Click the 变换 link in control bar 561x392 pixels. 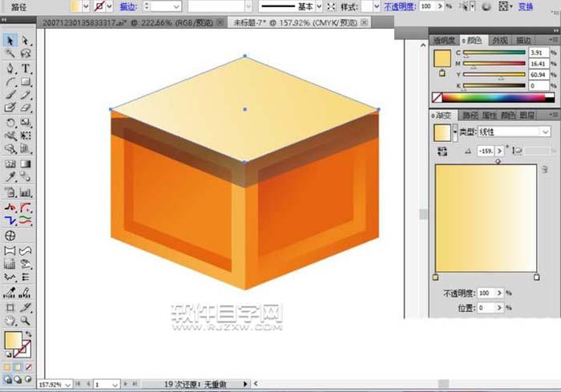click(x=548, y=6)
